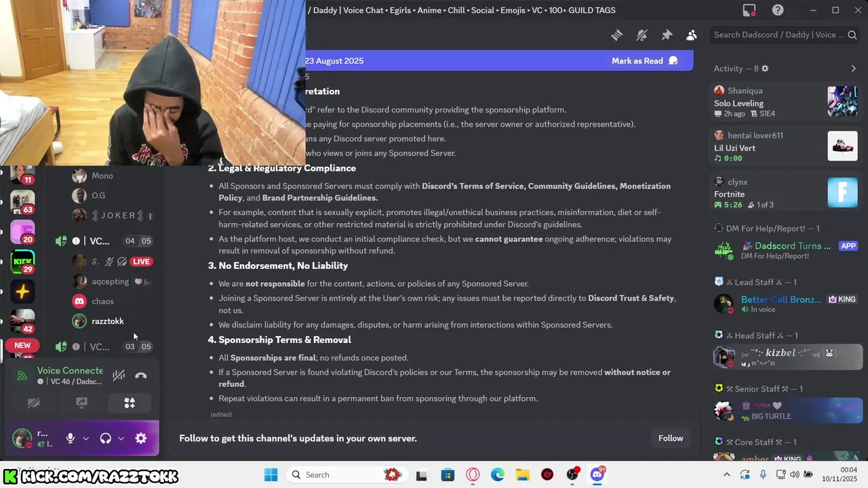The image size is (868, 488).
Task: Launch Microsoft Store from taskbar
Action: click(447, 474)
